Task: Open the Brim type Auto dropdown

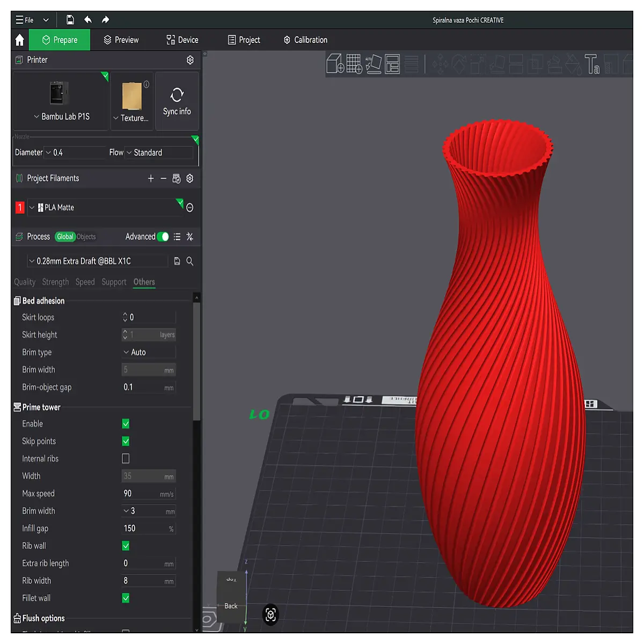Action: pos(149,352)
